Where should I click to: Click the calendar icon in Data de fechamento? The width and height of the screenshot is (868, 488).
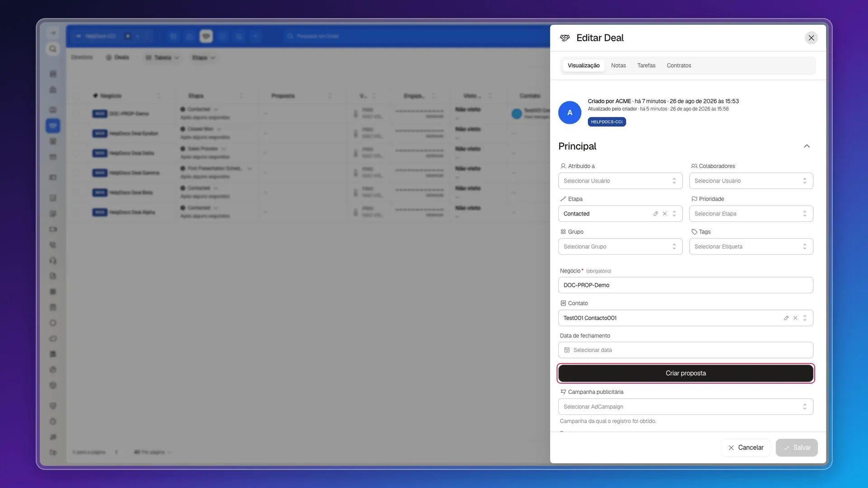click(x=567, y=350)
